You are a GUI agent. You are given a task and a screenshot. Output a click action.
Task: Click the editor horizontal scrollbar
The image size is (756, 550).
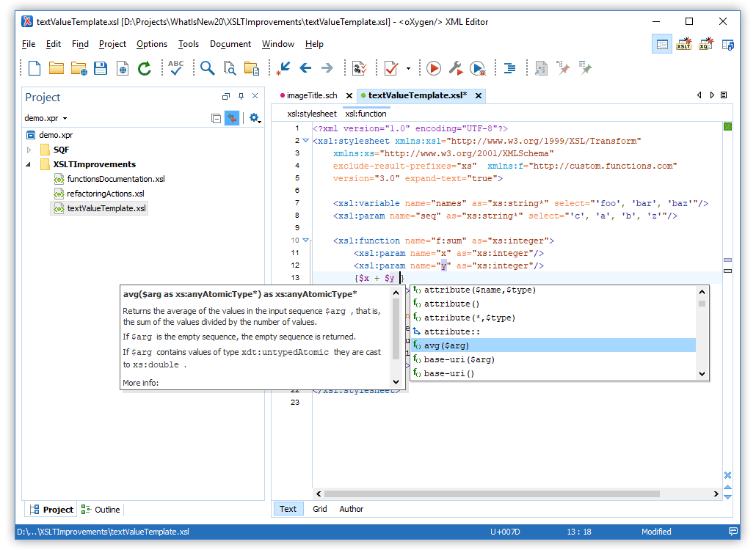pyautogui.click(x=492, y=494)
